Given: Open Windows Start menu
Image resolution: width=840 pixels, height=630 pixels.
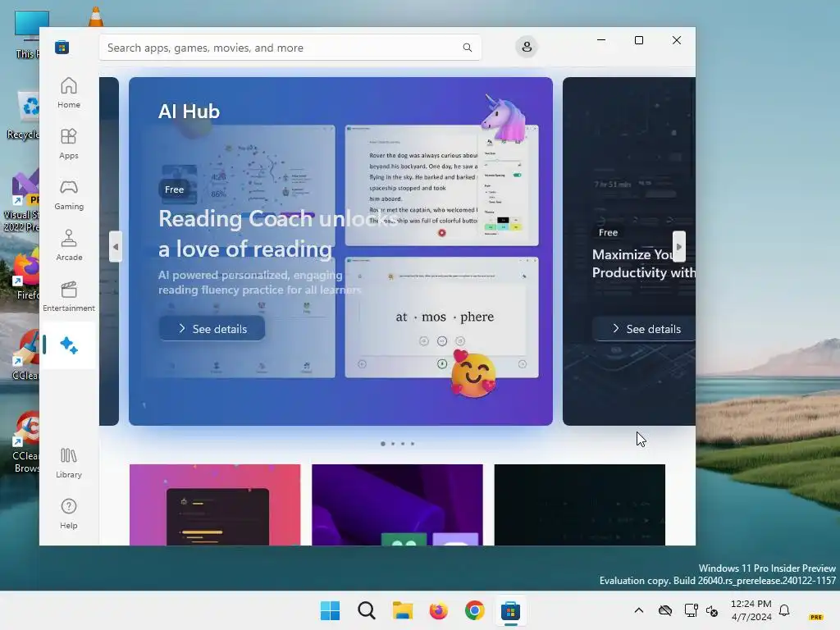Looking at the screenshot, I should (x=330, y=610).
